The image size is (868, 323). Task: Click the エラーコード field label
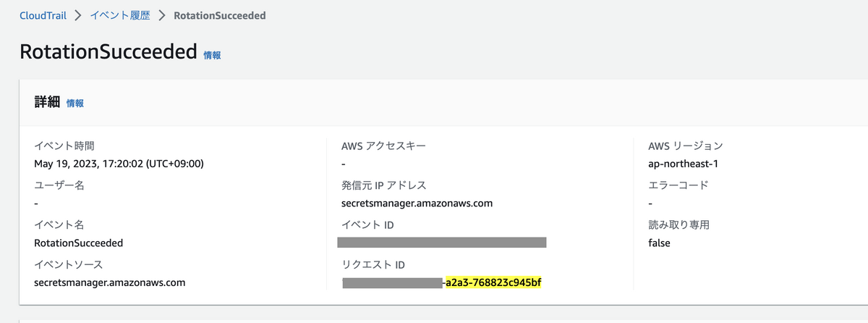[678, 185]
